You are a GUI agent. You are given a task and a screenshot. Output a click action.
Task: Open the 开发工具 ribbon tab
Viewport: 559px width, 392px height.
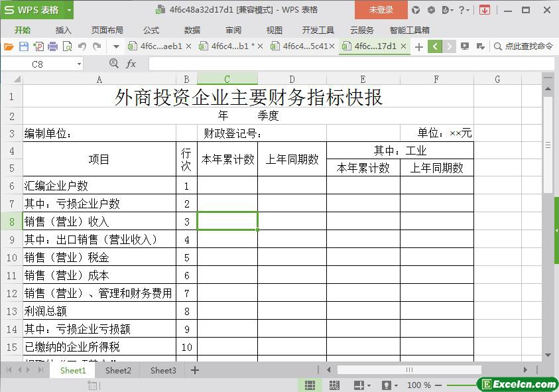tap(318, 31)
